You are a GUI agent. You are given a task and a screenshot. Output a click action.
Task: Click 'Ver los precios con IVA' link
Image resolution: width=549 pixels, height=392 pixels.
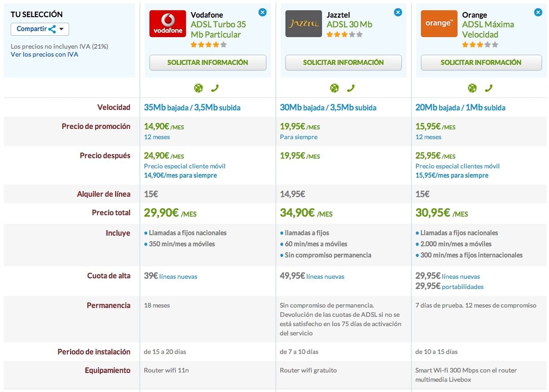(45, 54)
